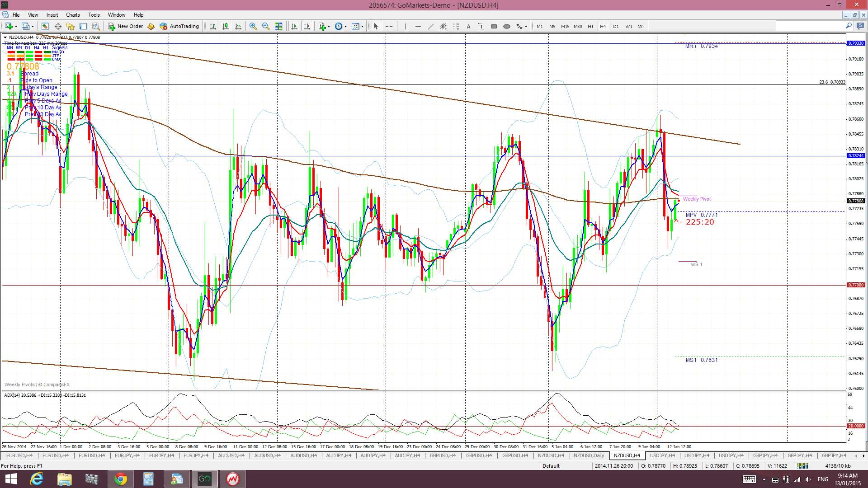Zoom out of the chart
Screen dimensions: 868x488
pyautogui.click(x=266, y=26)
